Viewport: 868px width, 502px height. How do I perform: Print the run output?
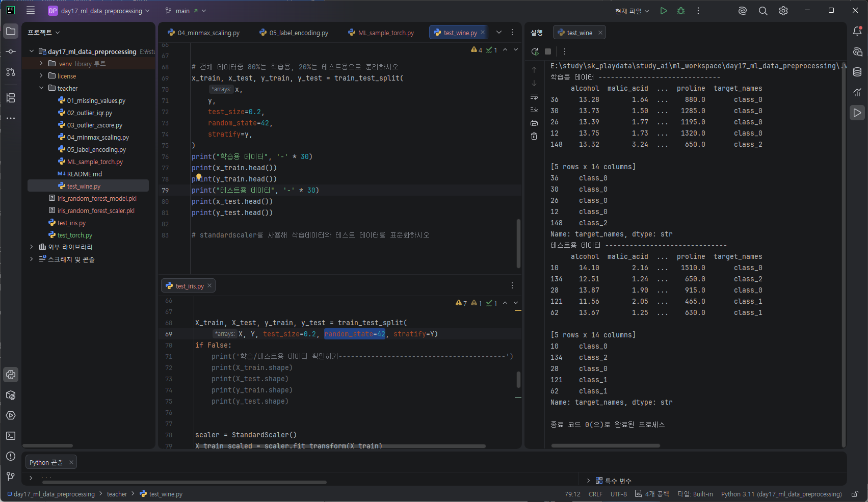pyautogui.click(x=534, y=123)
